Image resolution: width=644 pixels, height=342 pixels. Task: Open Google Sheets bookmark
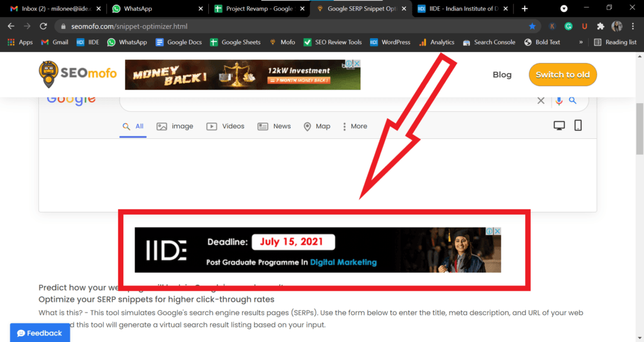point(235,42)
